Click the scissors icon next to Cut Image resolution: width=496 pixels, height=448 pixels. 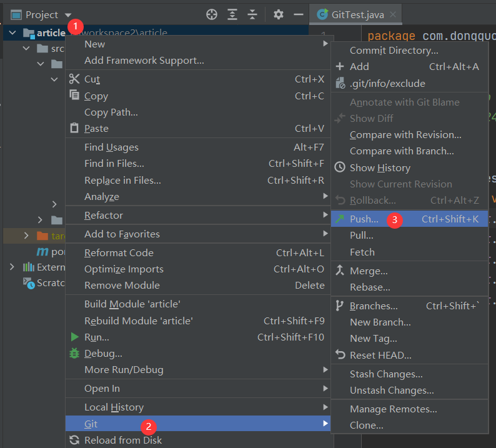click(x=74, y=79)
